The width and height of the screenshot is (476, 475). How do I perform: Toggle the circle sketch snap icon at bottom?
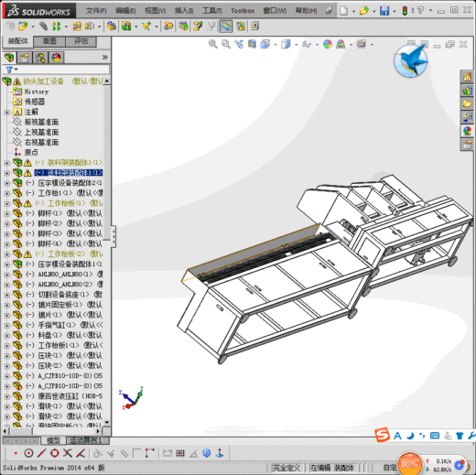28,453
